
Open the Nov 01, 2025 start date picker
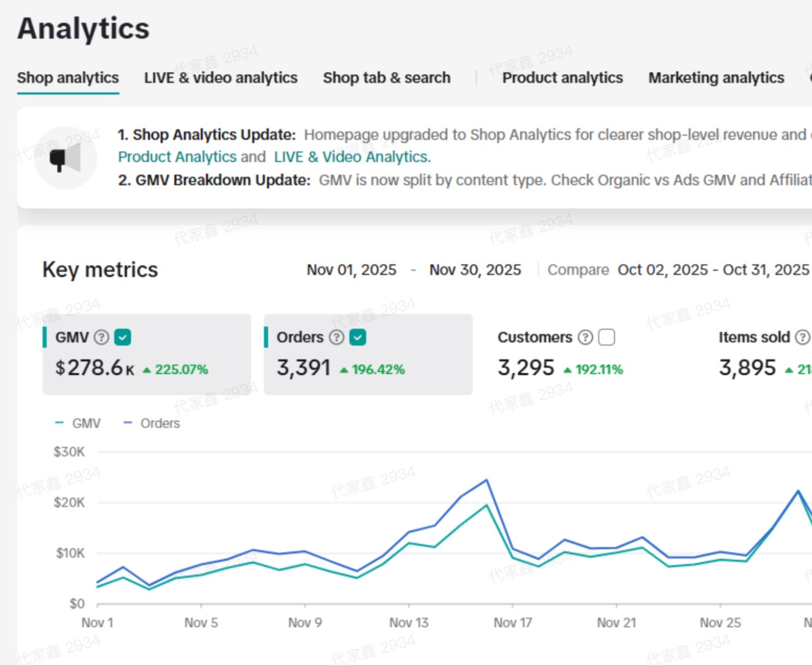351,270
